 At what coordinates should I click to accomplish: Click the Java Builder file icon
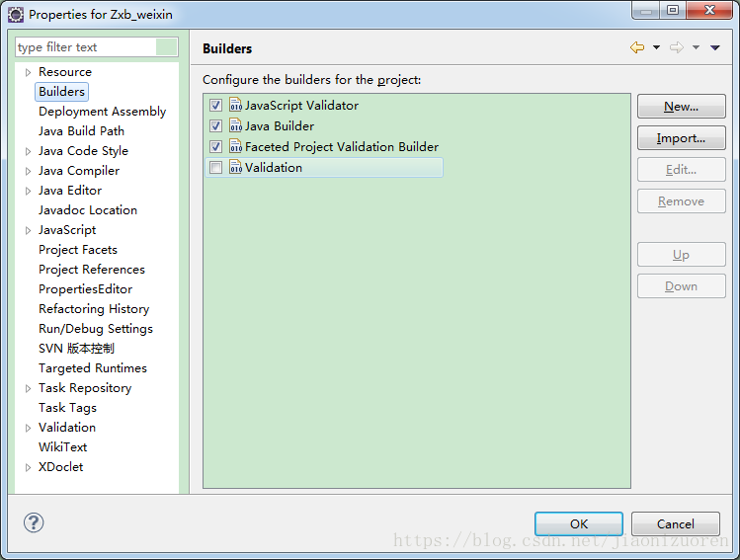click(235, 125)
